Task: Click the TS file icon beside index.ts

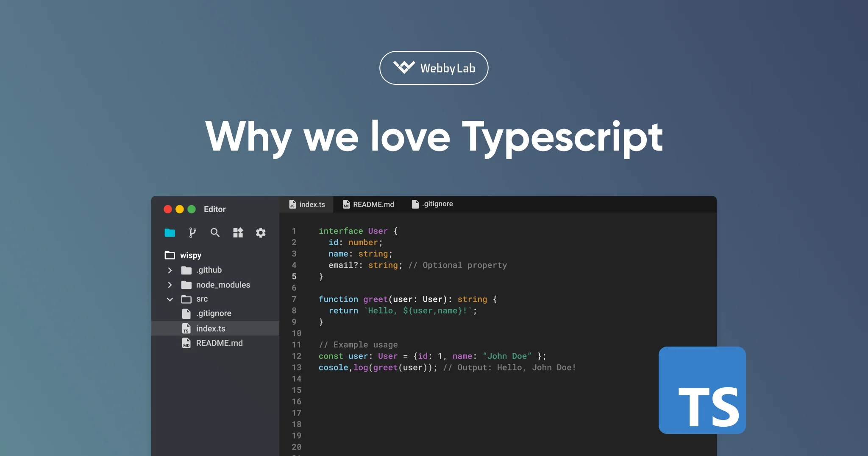Action: (x=186, y=328)
